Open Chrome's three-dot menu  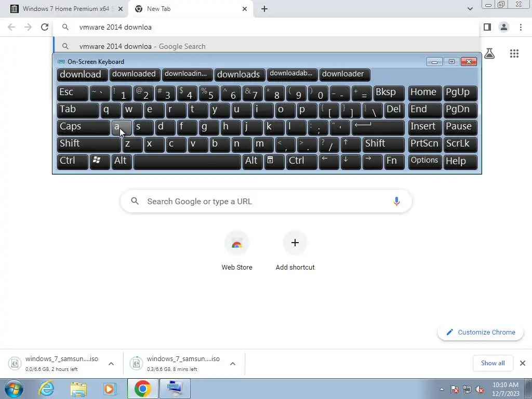[521, 27]
